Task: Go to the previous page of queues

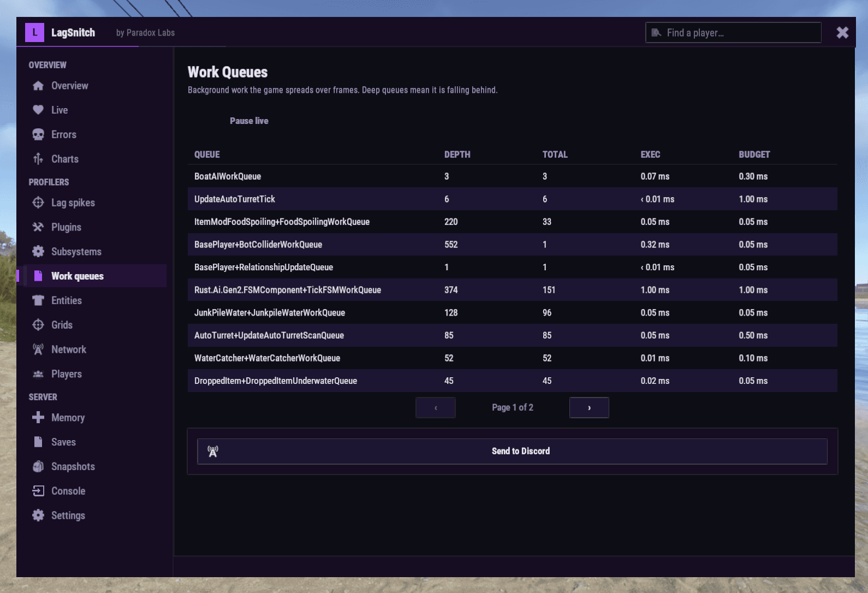Action: pyautogui.click(x=436, y=407)
